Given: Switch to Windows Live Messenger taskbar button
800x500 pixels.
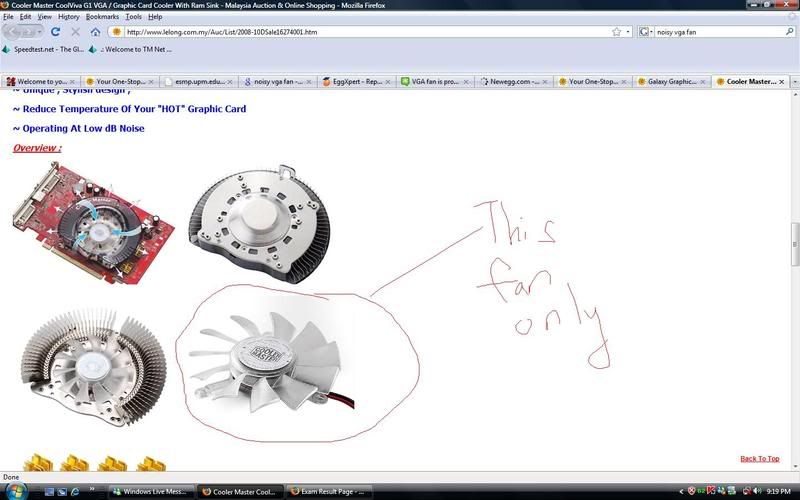Looking at the screenshot, I should (x=152, y=492).
